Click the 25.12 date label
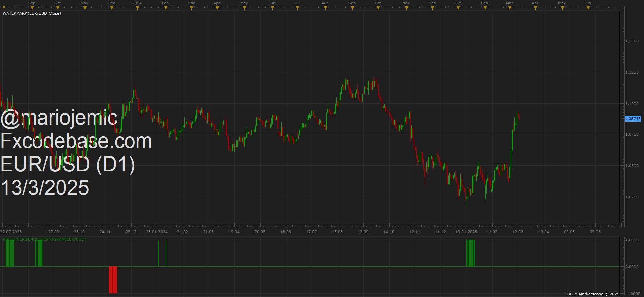The height and width of the screenshot is (297, 644). tap(131, 232)
